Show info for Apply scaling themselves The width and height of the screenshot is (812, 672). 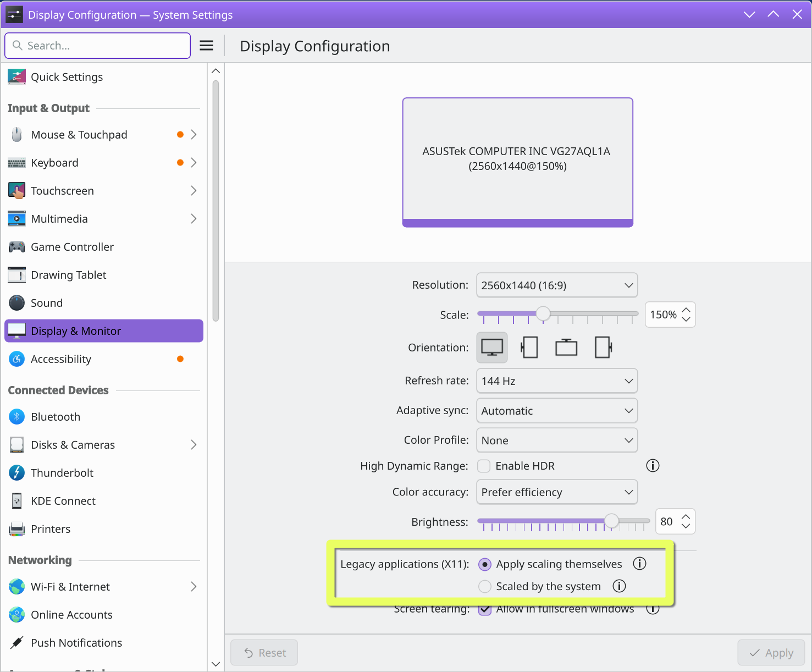639,564
